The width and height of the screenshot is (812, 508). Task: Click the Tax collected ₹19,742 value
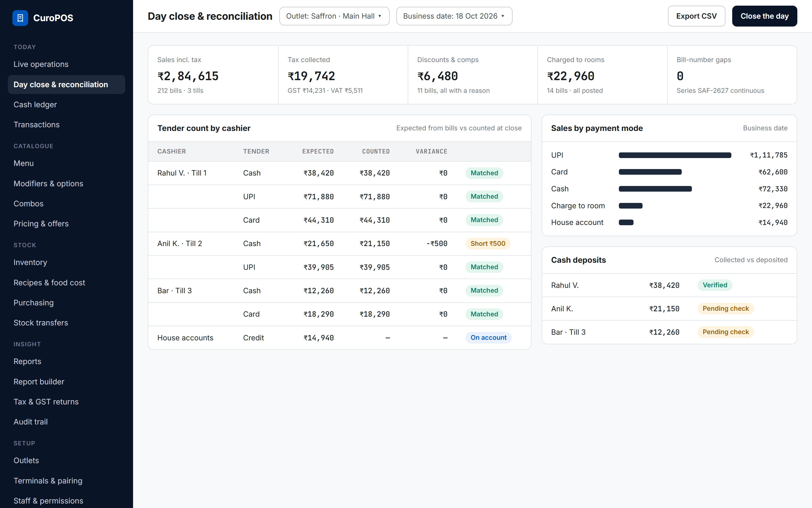click(311, 76)
